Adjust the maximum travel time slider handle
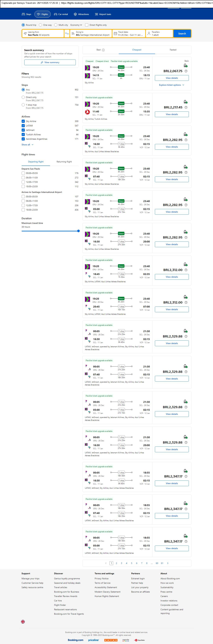 (78, 231)
